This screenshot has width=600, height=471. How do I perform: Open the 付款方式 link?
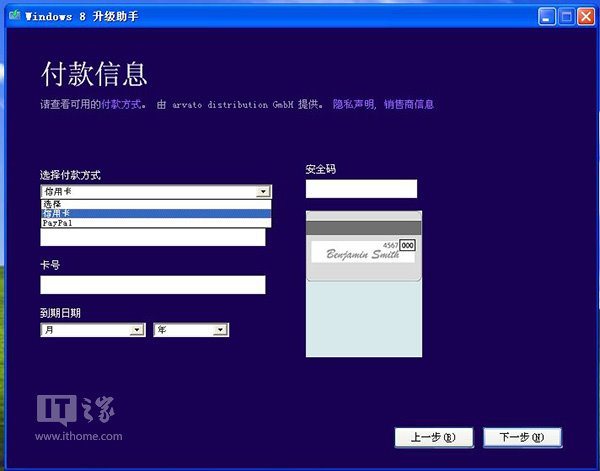pyautogui.click(x=120, y=104)
